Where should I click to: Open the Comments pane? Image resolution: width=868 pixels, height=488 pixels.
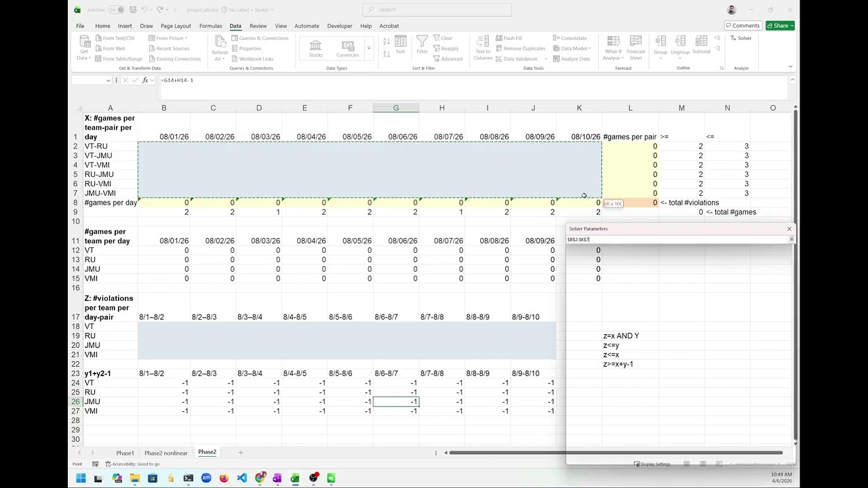[x=742, y=26]
